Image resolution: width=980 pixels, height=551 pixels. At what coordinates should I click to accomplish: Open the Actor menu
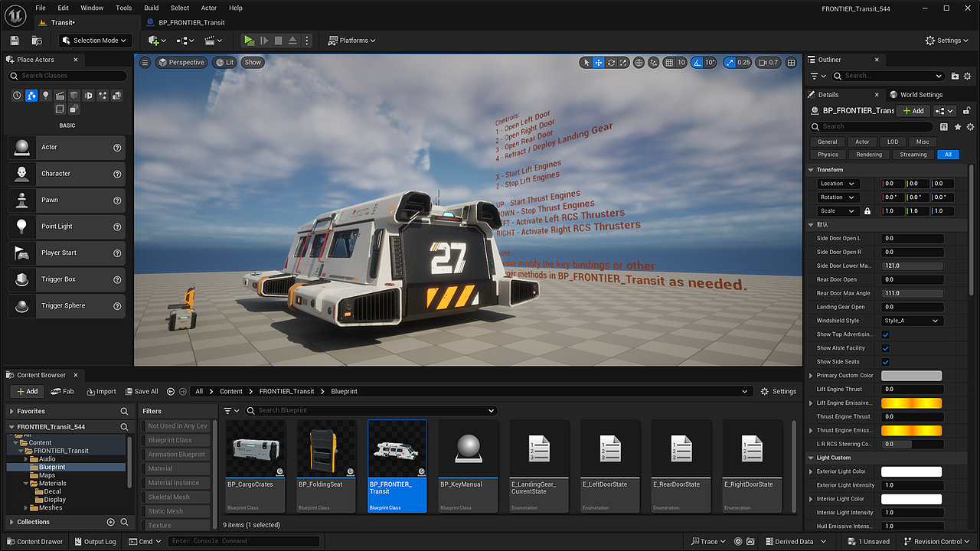click(209, 8)
